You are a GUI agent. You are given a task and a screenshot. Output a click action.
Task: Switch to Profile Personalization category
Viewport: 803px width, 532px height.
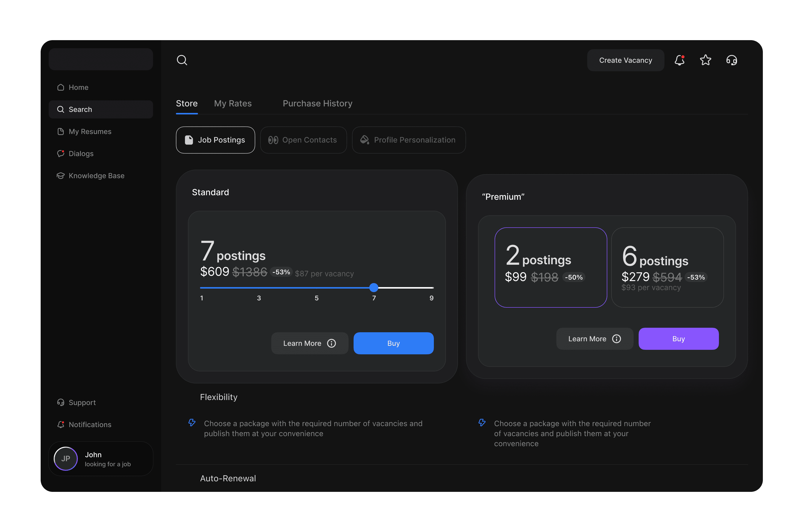tap(409, 140)
